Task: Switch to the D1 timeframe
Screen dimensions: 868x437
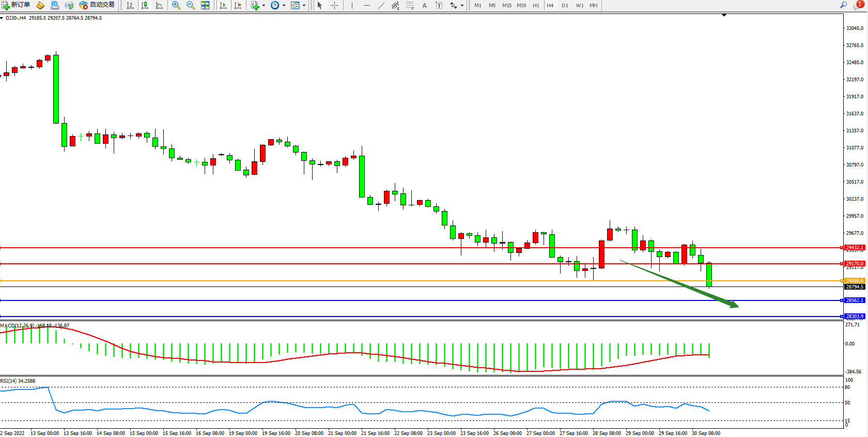Action: [565, 5]
